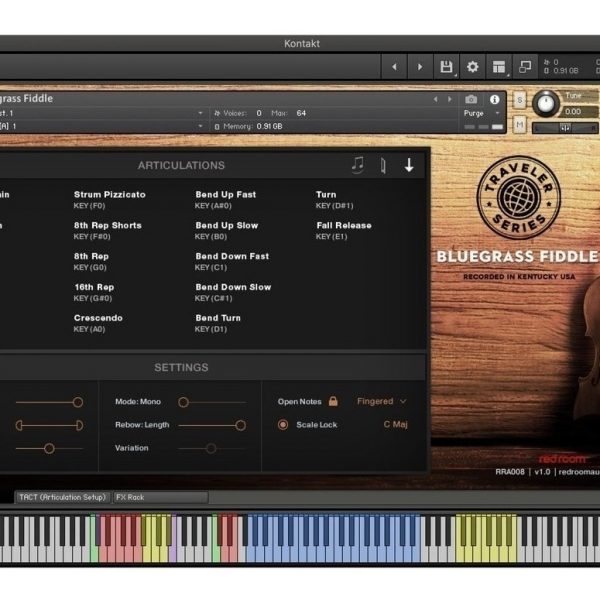This screenshot has height=600, width=600.
Task: Click the floppy disk save icon
Action: pyautogui.click(x=446, y=67)
